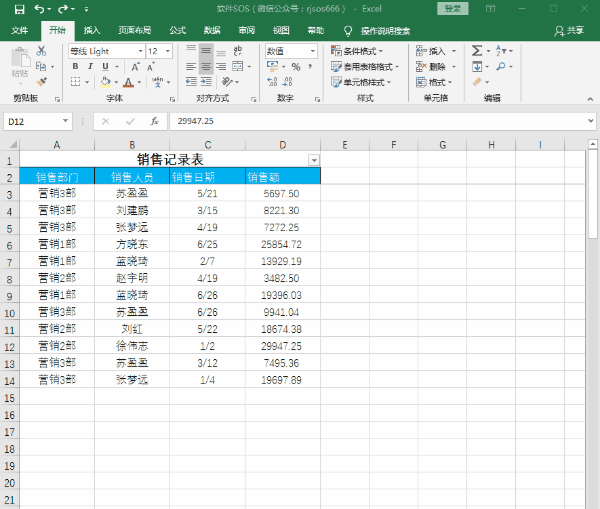Image resolution: width=600 pixels, height=509 pixels.
Task: Click the Merge and Center icon
Action: [238, 66]
